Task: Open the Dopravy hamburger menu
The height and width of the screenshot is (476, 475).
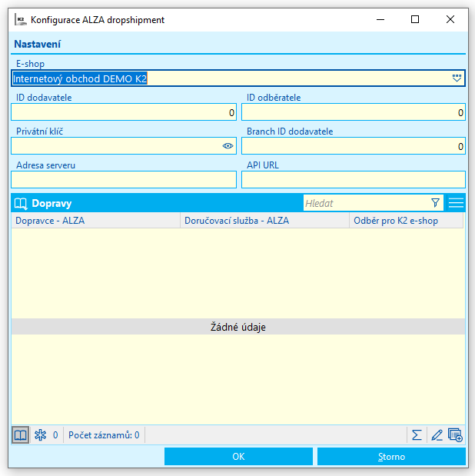Action: (x=456, y=203)
